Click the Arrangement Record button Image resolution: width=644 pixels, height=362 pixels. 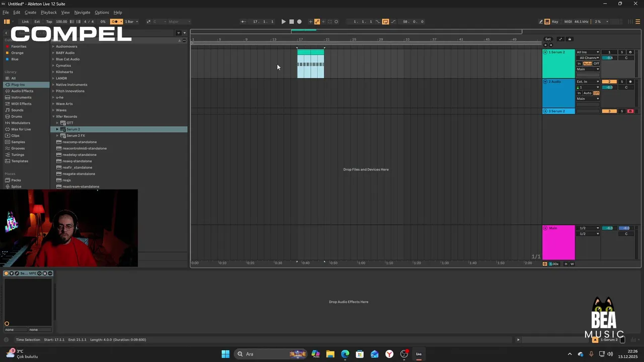299,22
